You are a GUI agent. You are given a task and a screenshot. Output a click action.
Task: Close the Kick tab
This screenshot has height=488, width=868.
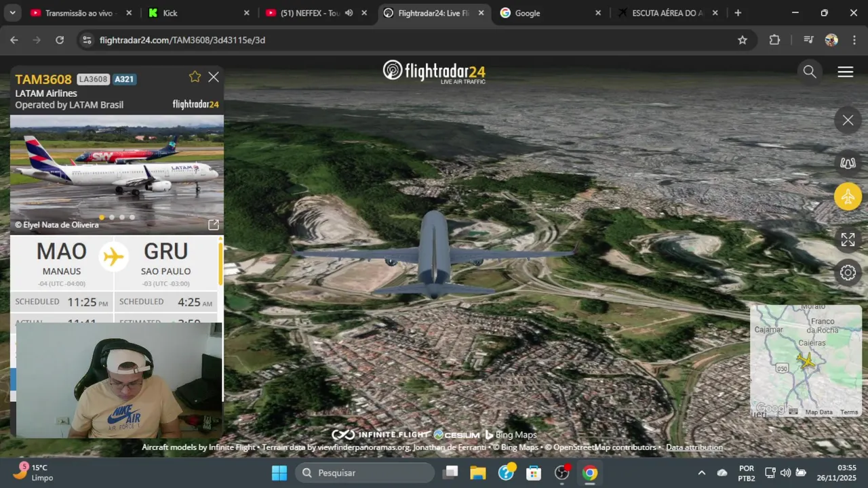tap(247, 13)
